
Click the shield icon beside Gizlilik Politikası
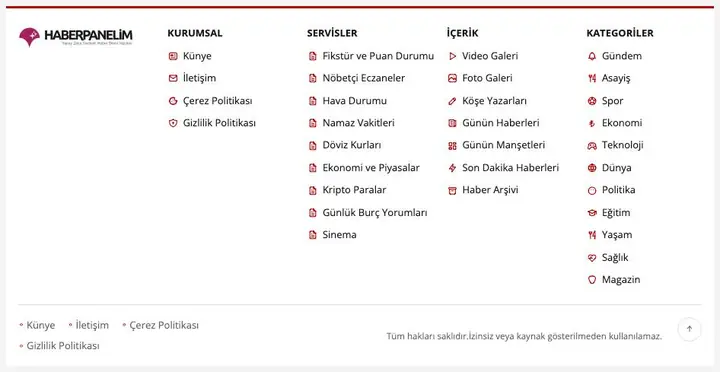coord(173,123)
